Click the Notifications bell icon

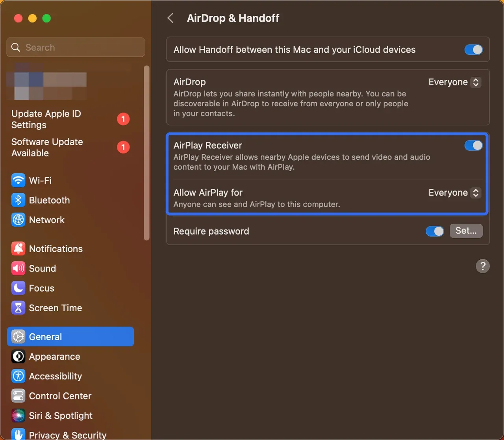[x=18, y=249]
